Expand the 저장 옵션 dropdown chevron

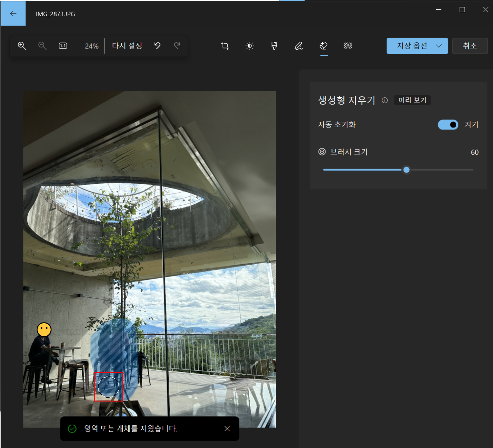439,46
